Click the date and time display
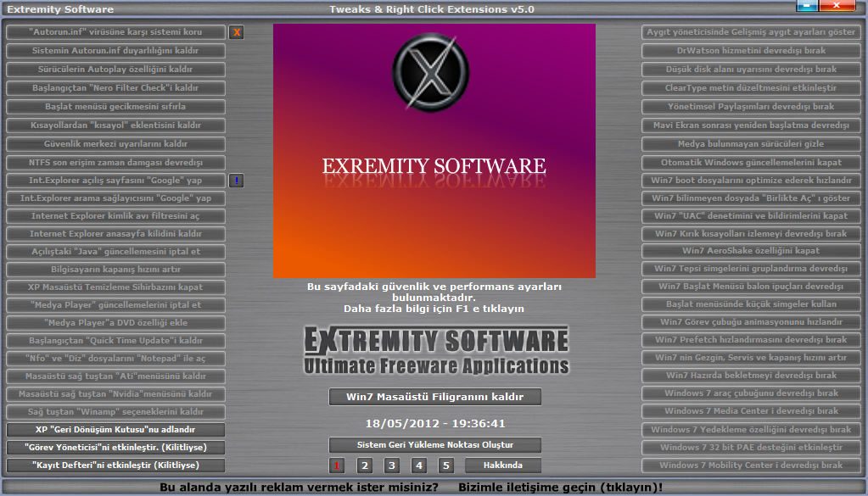Viewport: 868px width, 496px height. (x=434, y=423)
